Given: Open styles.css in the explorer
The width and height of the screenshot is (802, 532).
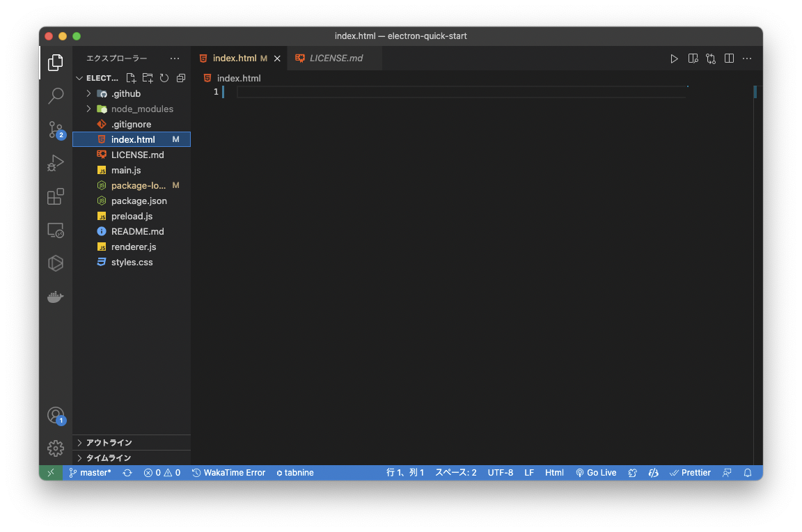Looking at the screenshot, I should [132, 263].
